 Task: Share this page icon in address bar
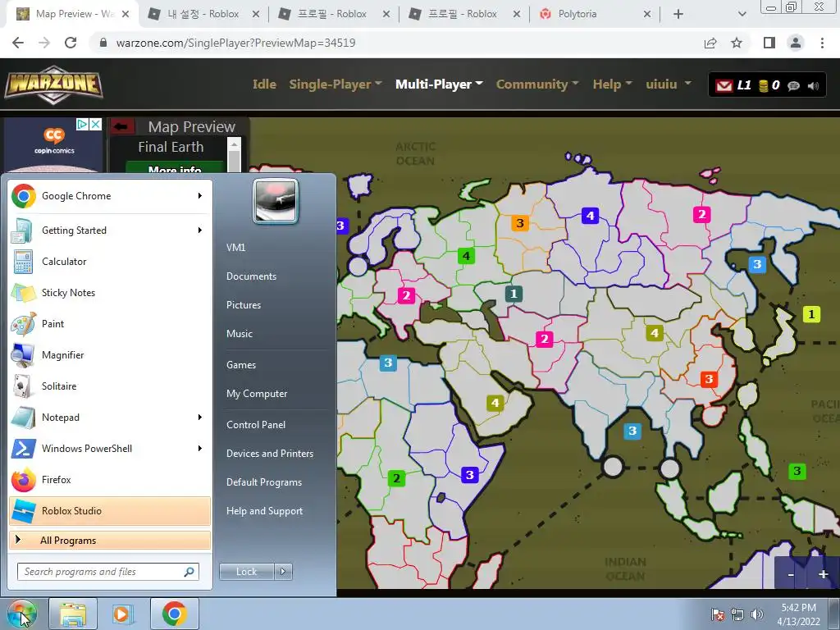click(710, 43)
